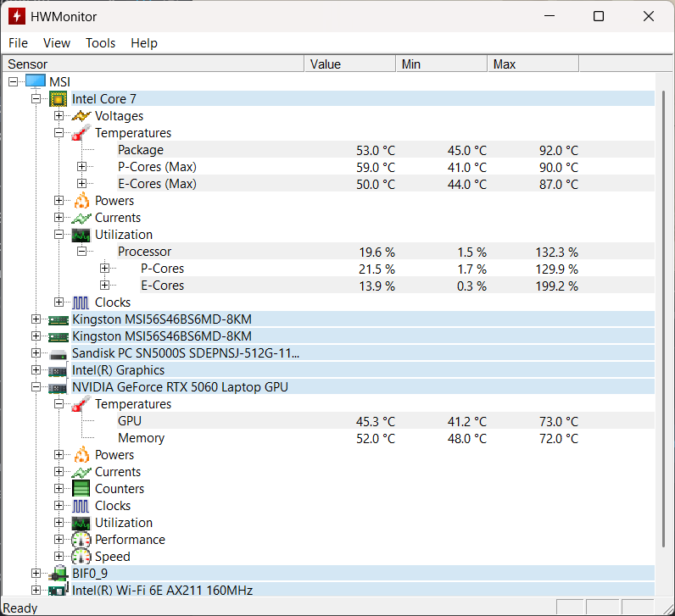Image resolution: width=675 pixels, height=616 pixels.
Task: Select the Package temperature row
Action: [x=141, y=150]
